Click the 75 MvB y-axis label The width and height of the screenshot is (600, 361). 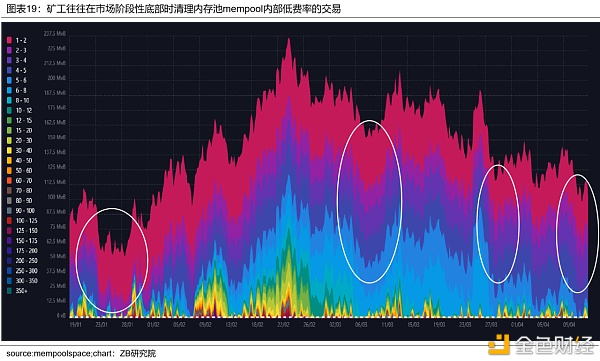pyautogui.click(x=58, y=227)
